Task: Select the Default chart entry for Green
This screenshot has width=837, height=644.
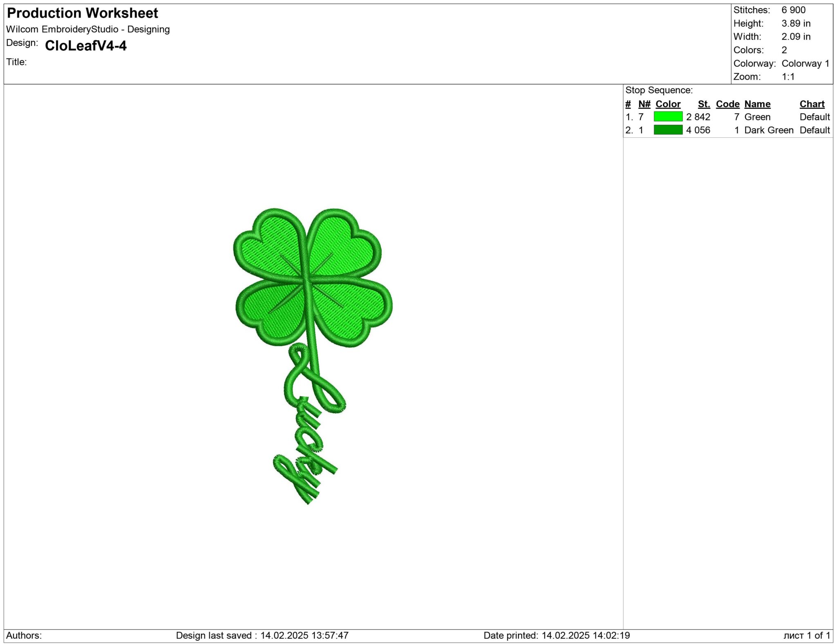Action: tap(815, 117)
